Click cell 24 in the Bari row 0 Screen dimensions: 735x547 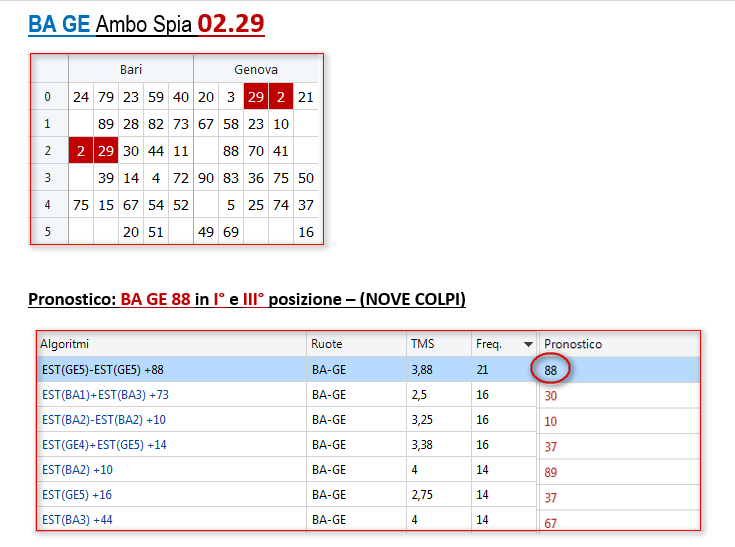(x=81, y=97)
